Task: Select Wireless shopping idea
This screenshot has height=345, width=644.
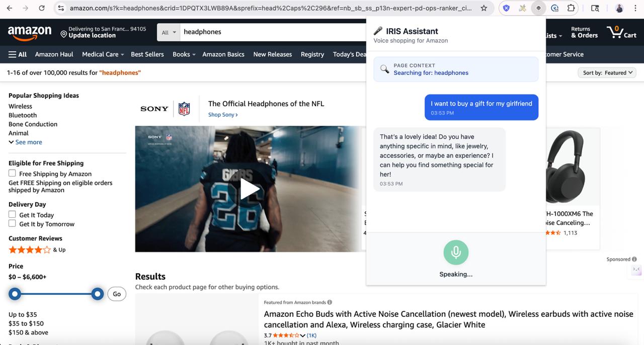Action: 20,106
